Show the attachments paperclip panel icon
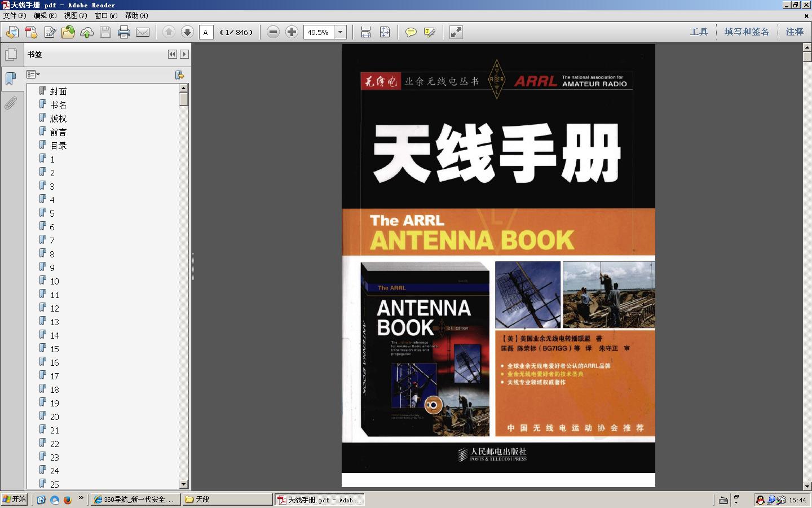 11,103
